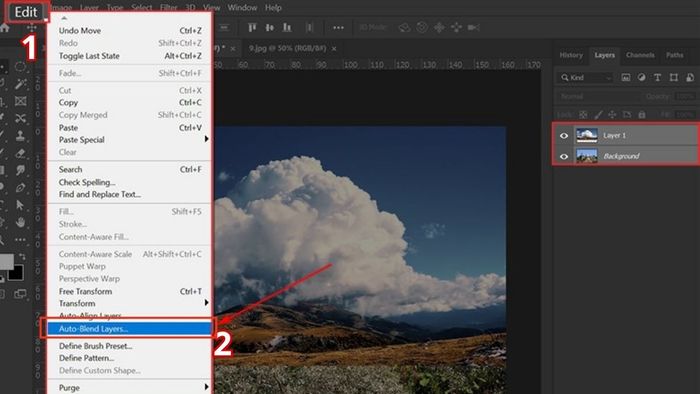Select the Magic Wand tool
Viewport: 700px width, 394px height.
[21, 84]
